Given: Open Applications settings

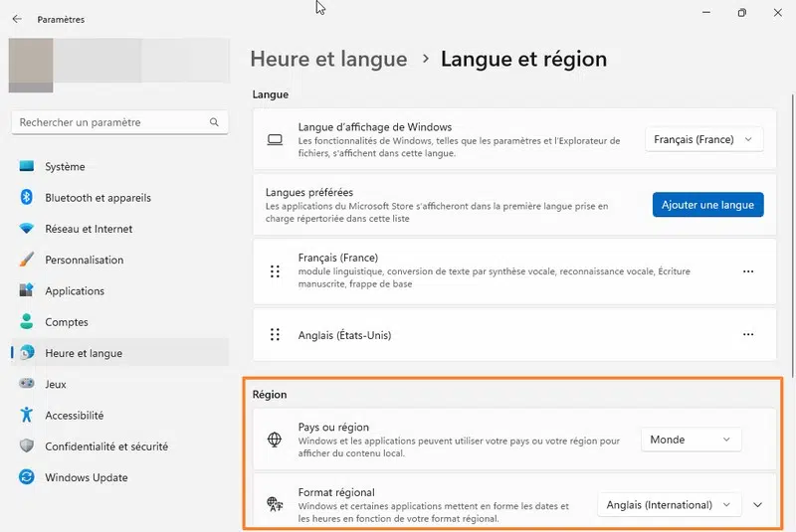Looking at the screenshot, I should click(x=119, y=290).
